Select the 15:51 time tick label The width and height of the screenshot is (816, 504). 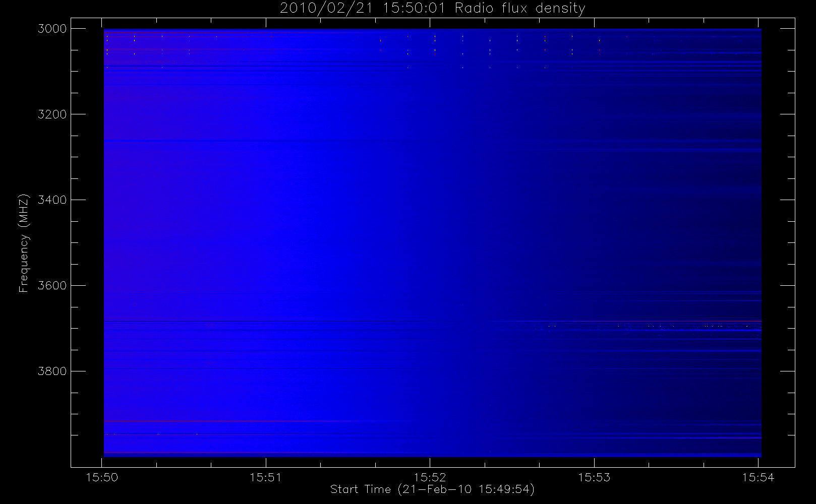pyautogui.click(x=266, y=477)
